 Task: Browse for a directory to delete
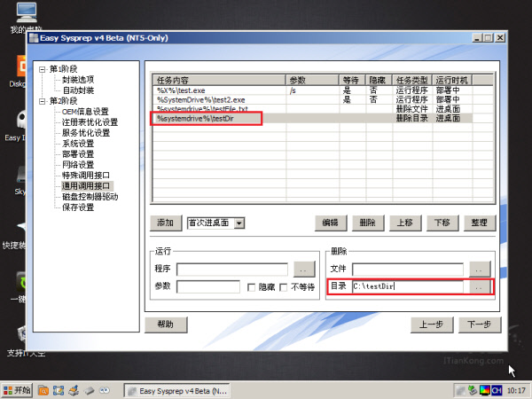point(480,287)
